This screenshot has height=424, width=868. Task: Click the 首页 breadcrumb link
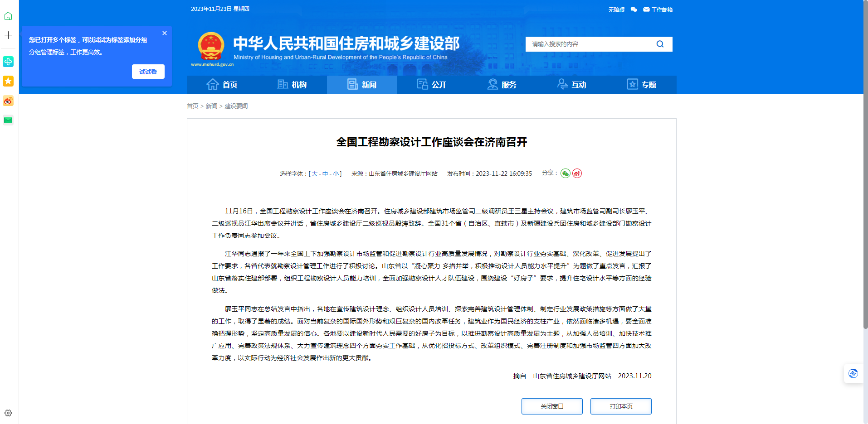[193, 106]
